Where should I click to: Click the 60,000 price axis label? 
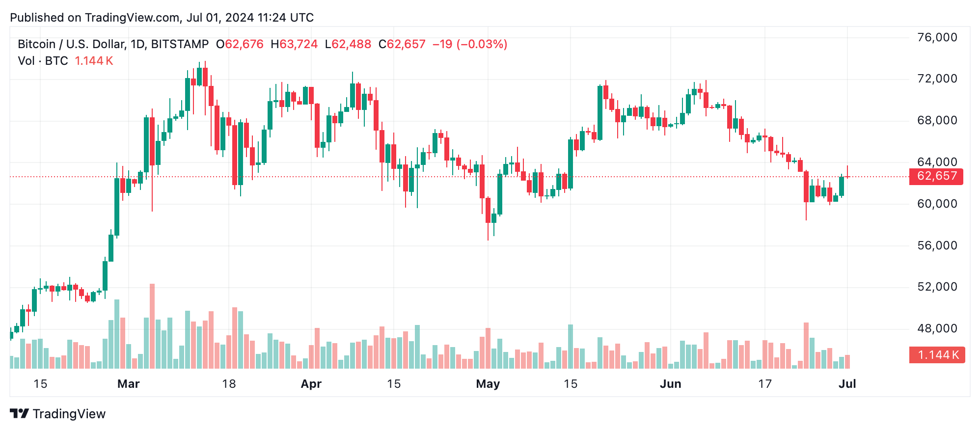(937, 204)
